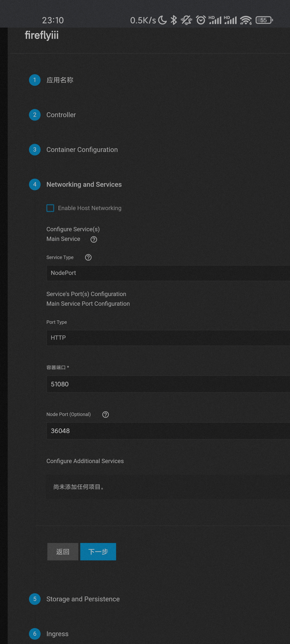Go to step 2 Controller
The image size is (290, 644).
point(52,115)
